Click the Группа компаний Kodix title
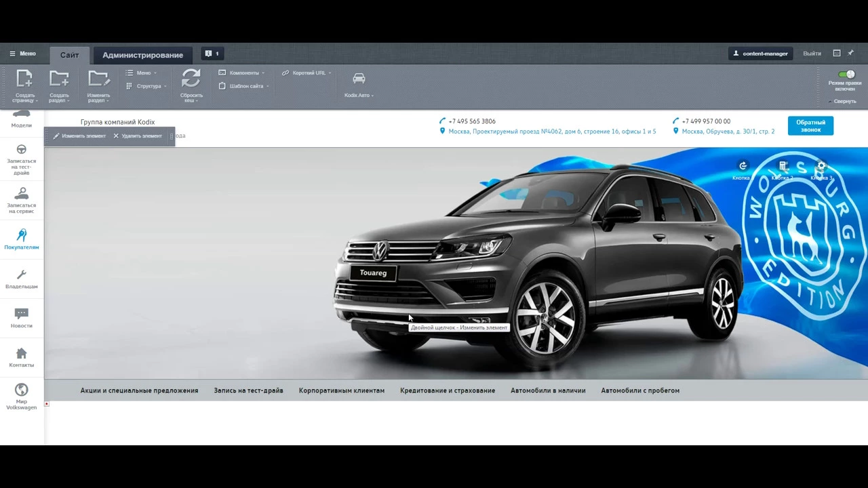 (117, 122)
